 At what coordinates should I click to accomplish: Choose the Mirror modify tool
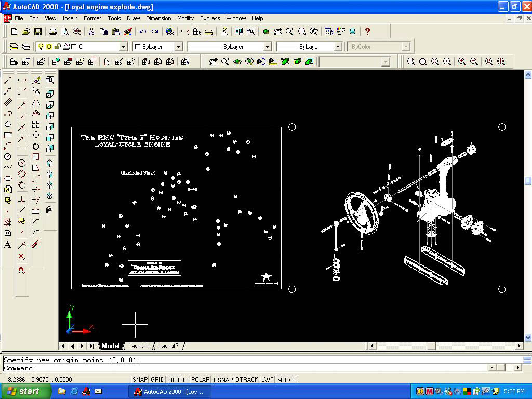36,102
